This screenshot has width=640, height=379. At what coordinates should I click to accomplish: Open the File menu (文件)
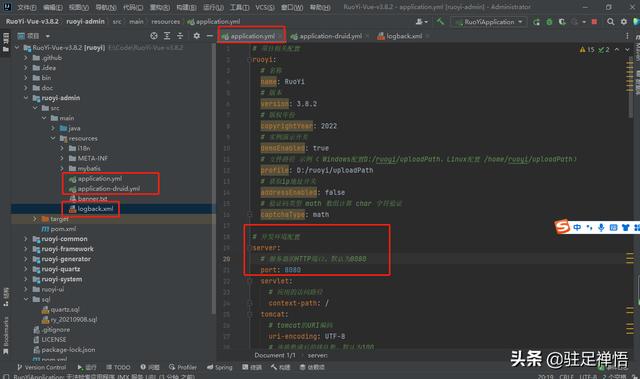[26, 7]
